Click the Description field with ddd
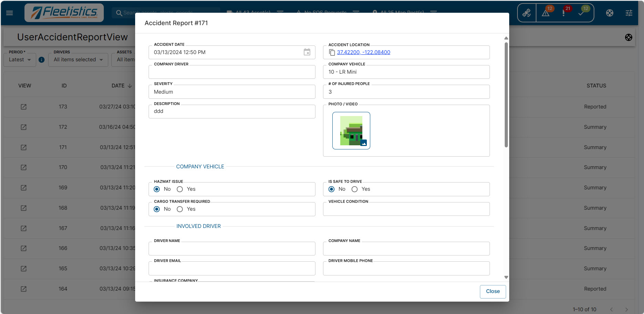This screenshot has width=644, height=314. tap(232, 112)
